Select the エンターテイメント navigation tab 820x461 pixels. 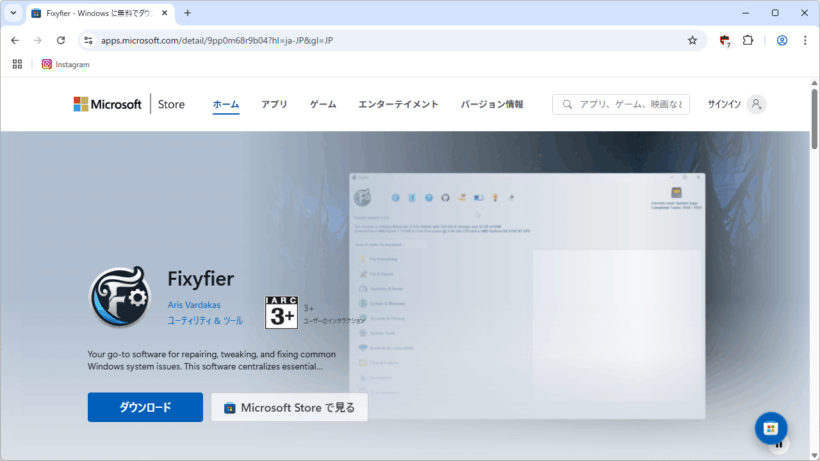tap(398, 104)
